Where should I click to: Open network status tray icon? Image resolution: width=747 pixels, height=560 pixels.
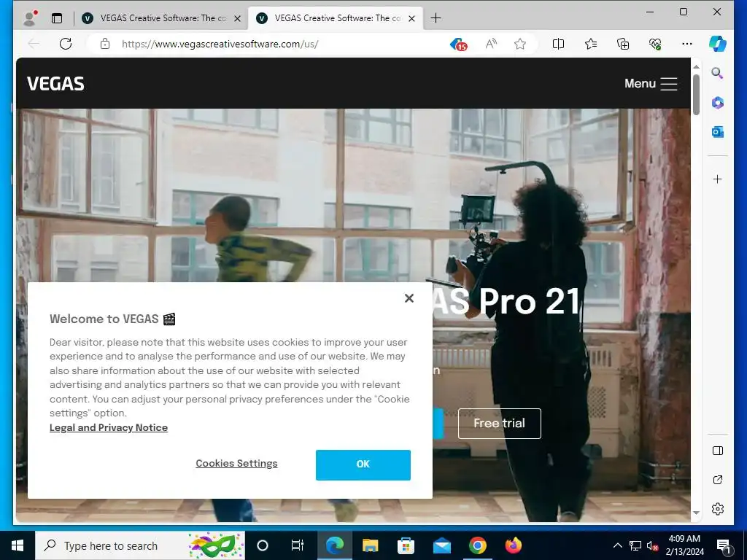coord(635,545)
